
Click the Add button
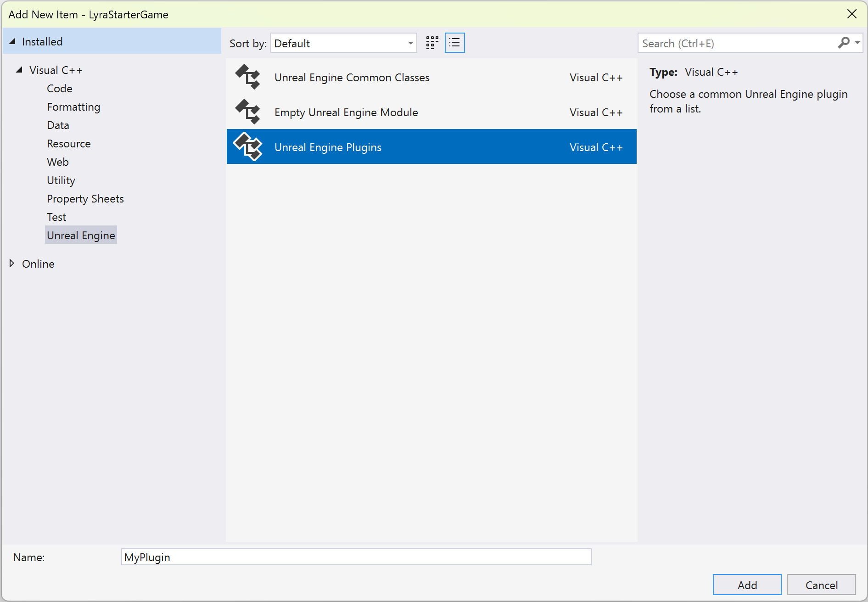pyautogui.click(x=746, y=585)
